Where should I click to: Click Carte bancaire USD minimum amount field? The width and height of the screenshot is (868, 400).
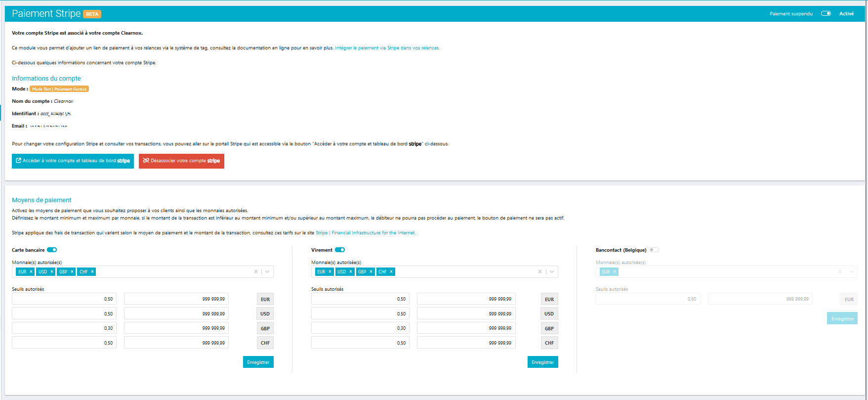[x=64, y=313]
